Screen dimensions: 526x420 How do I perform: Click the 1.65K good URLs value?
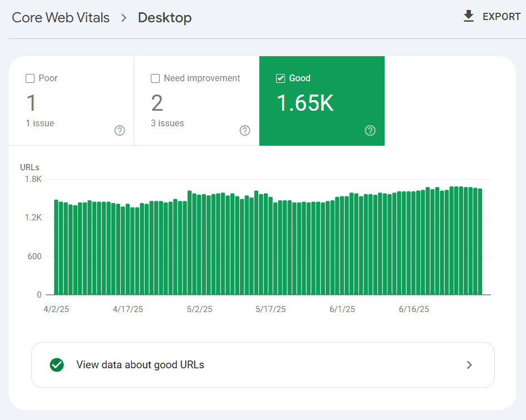305,102
